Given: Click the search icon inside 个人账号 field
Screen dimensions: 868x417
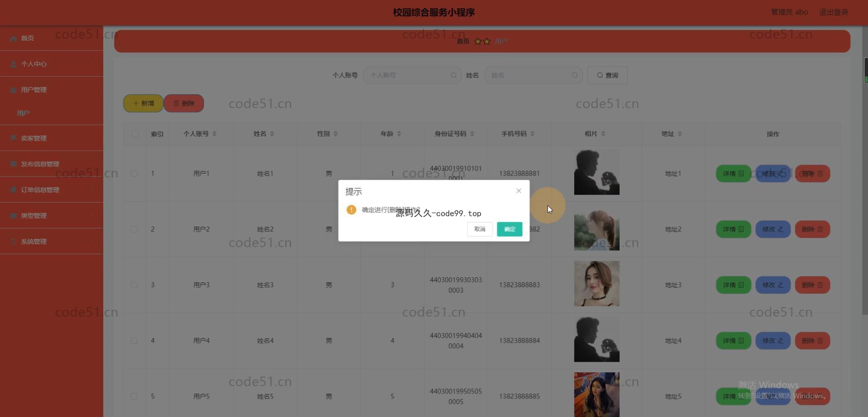Looking at the screenshot, I should coord(453,75).
